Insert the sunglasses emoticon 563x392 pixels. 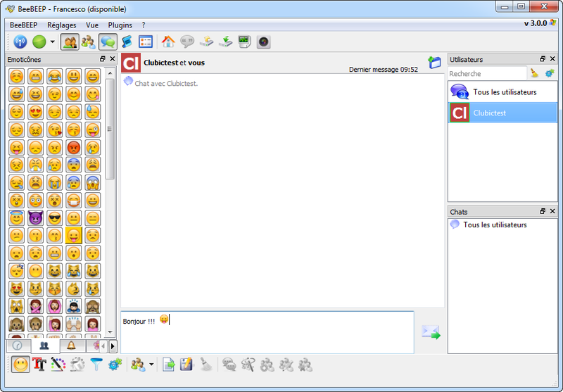point(55,218)
